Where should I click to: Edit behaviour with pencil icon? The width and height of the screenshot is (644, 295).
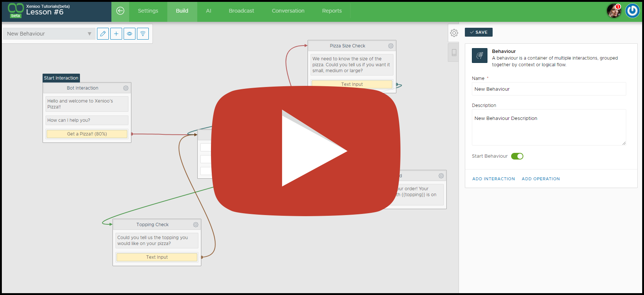[x=103, y=34]
